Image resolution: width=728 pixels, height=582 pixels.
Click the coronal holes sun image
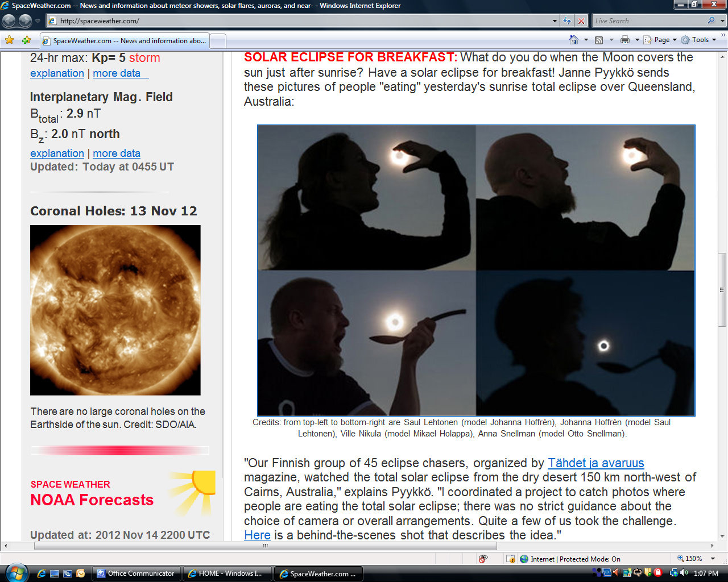[x=115, y=310]
